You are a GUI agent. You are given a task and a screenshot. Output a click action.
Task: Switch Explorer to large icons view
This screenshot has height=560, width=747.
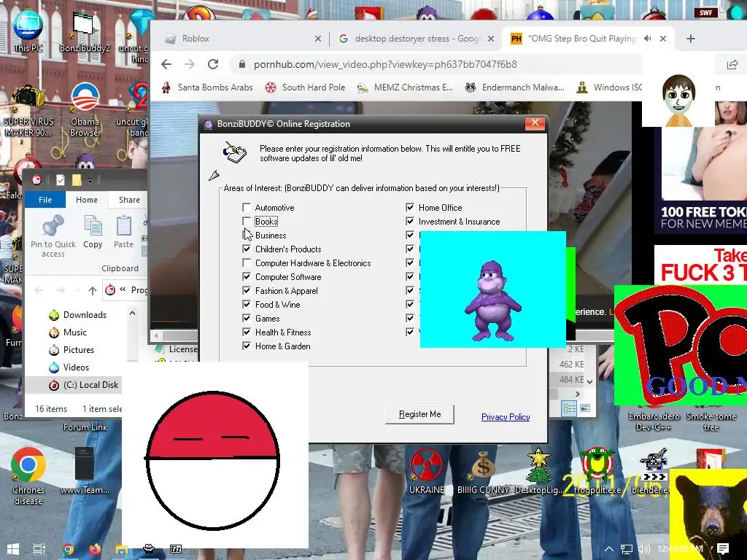pyautogui.click(x=585, y=408)
